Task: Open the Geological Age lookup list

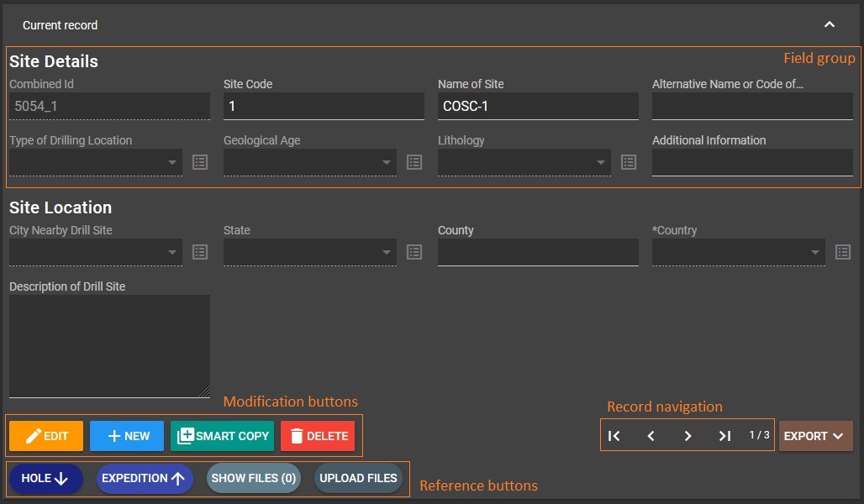Action: pyautogui.click(x=414, y=161)
